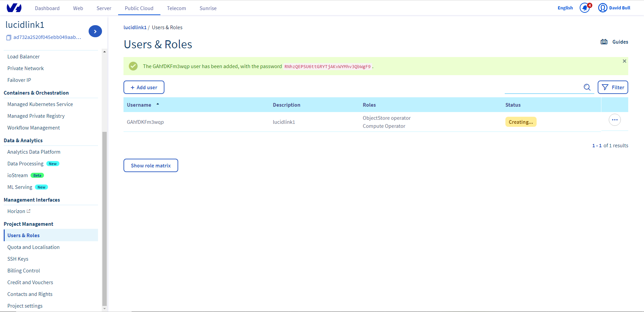Switch to the Web tab
Screen dimensions: 644x312
(78, 8)
